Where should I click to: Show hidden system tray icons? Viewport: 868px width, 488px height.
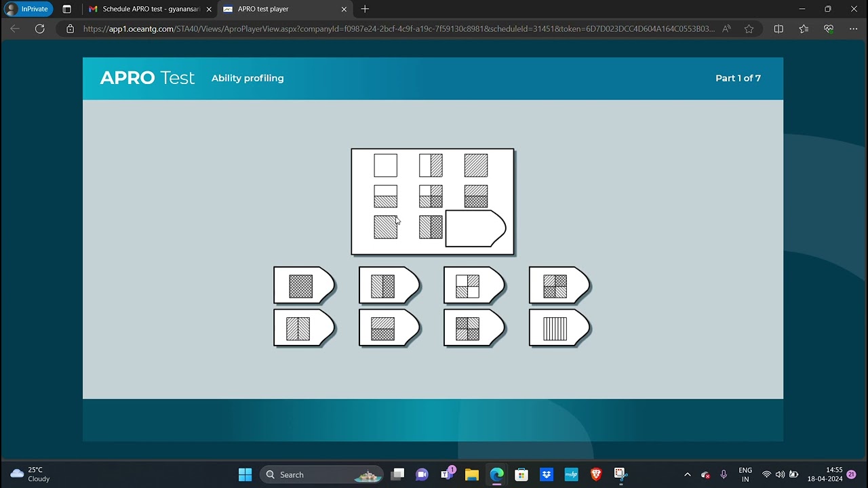click(x=688, y=474)
